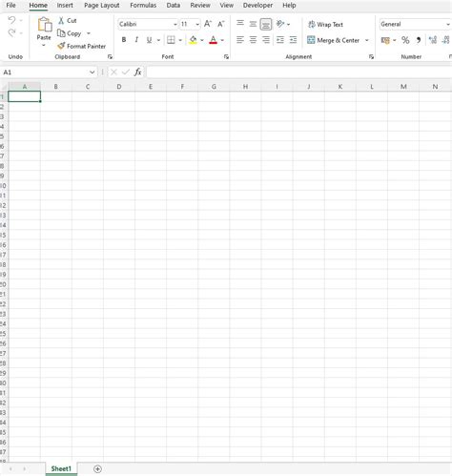This screenshot has width=452, height=476.
Task: Expand the General number format dropdown
Action: click(448, 24)
